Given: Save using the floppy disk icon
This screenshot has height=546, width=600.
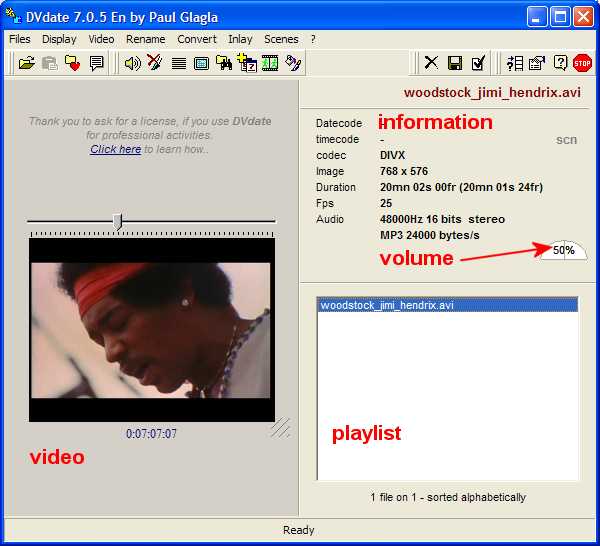Looking at the screenshot, I should click(x=455, y=63).
